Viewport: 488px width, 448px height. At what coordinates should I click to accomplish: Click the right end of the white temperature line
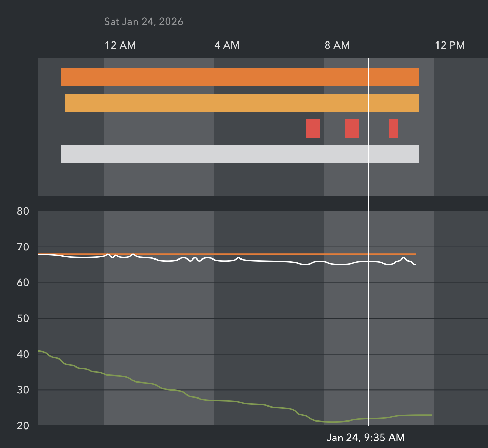click(415, 265)
